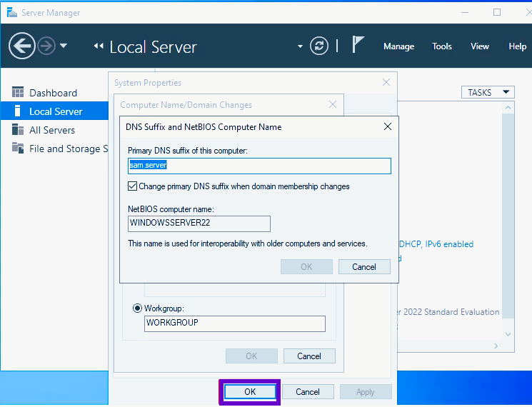Image resolution: width=532 pixels, height=407 pixels.
Task: Click the vertical scrollbar thumb
Action: 508,216
